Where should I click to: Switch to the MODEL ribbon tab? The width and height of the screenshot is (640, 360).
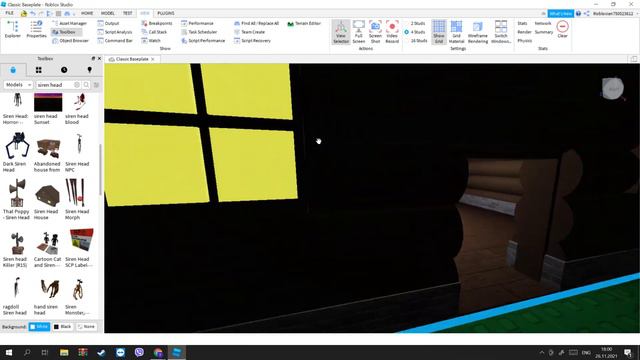(x=108, y=13)
